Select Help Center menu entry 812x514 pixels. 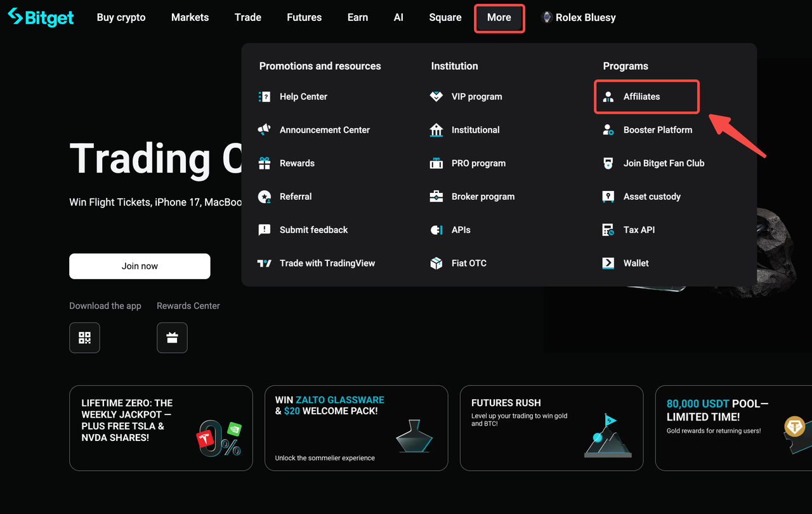pos(303,96)
